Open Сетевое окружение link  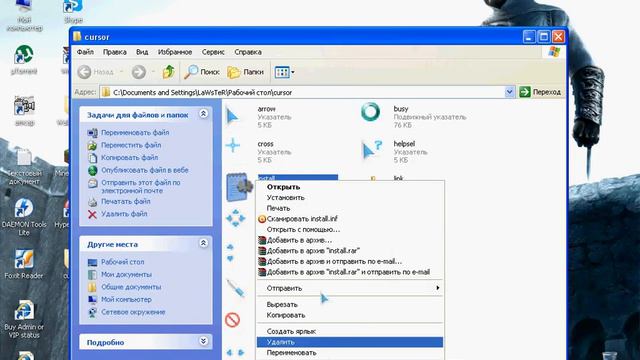[133, 312]
